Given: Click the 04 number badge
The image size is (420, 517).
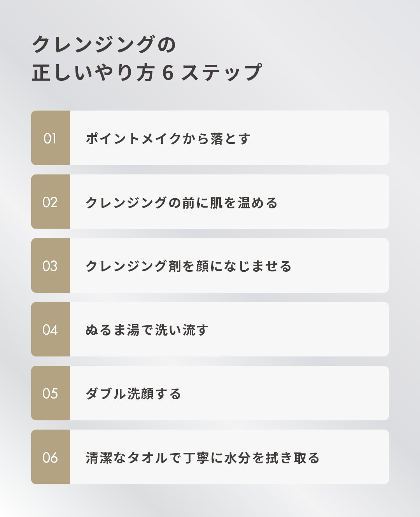Looking at the screenshot, I should pyautogui.click(x=51, y=329).
